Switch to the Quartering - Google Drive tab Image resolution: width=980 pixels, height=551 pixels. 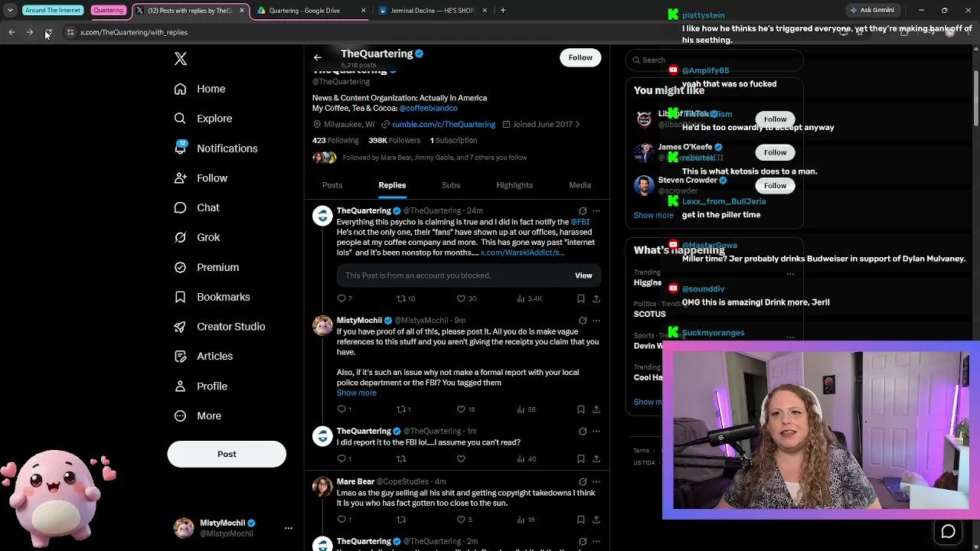(311, 11)
